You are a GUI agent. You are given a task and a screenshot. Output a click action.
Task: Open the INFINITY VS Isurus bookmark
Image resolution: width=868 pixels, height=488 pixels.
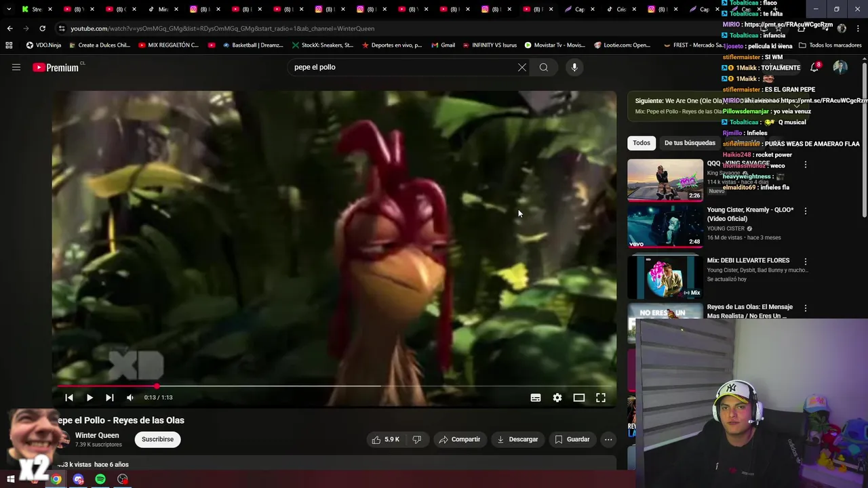click(x=489, y=45)
